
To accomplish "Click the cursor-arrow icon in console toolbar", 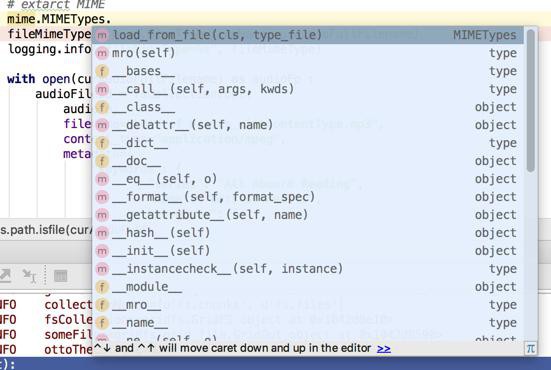I will point(29,276).
